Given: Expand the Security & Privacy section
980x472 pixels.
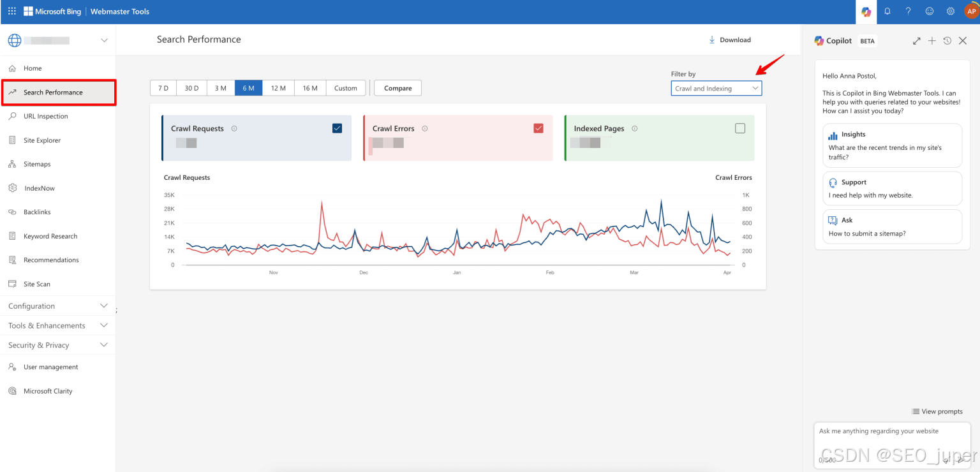Looking at the screenshot, I should click(x=57, y=345).
